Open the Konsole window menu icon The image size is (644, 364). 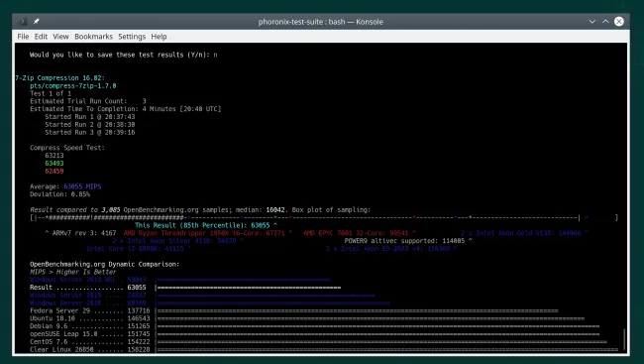(x=24, y=22)
